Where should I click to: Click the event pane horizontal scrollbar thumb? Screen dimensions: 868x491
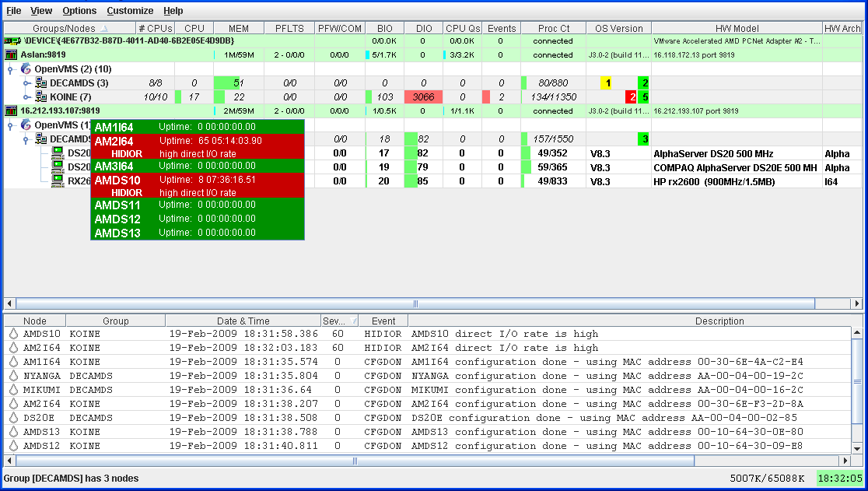coord(355,461)
